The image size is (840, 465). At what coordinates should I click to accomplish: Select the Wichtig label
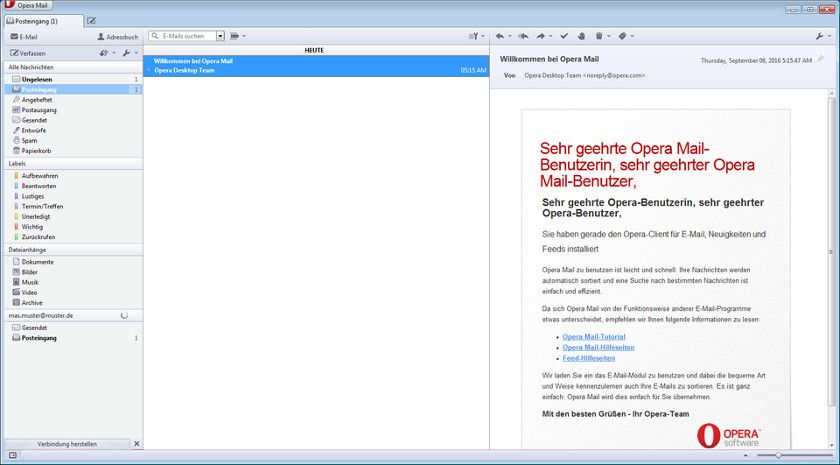(x=74, y=227)
